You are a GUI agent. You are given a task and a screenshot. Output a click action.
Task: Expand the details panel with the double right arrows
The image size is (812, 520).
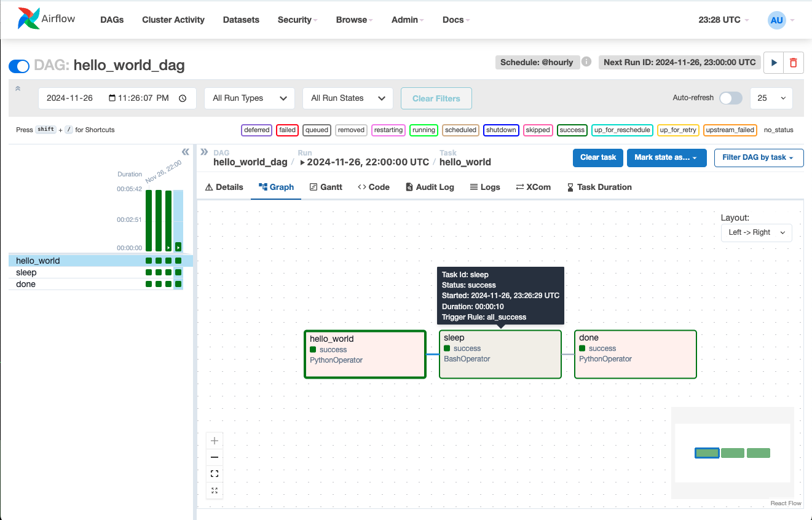pyautogui.click(x=204, y=152)
